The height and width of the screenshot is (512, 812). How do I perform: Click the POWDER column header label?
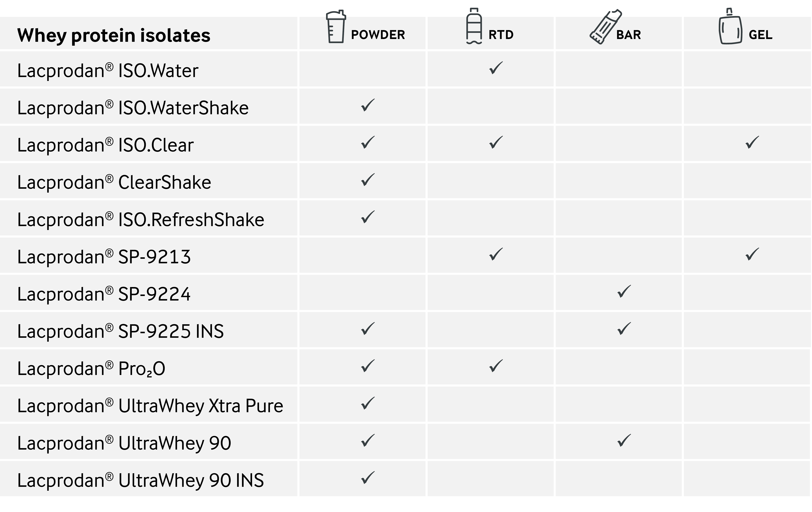tap(378, 35)
